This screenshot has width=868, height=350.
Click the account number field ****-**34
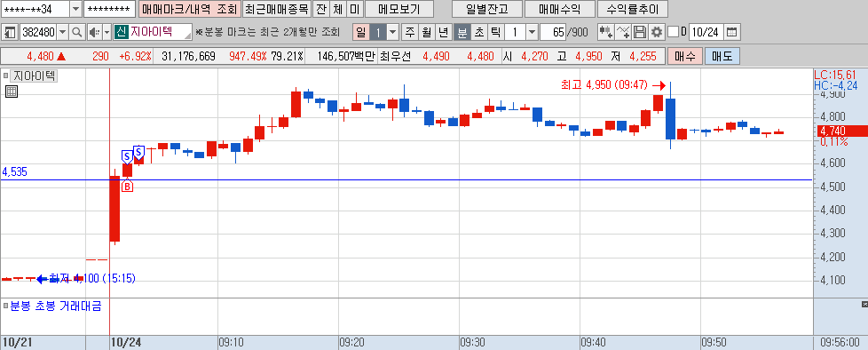(x=36, y=9)
